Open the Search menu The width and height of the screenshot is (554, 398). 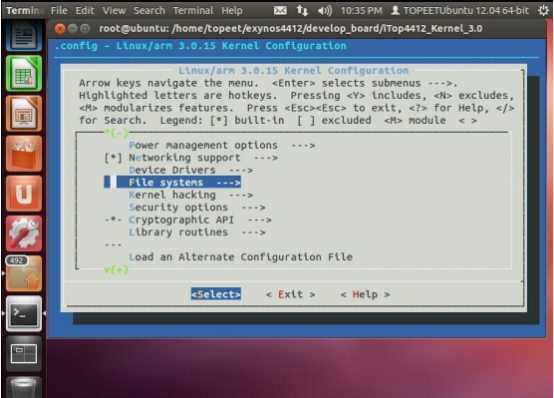[x=149, y=11]
